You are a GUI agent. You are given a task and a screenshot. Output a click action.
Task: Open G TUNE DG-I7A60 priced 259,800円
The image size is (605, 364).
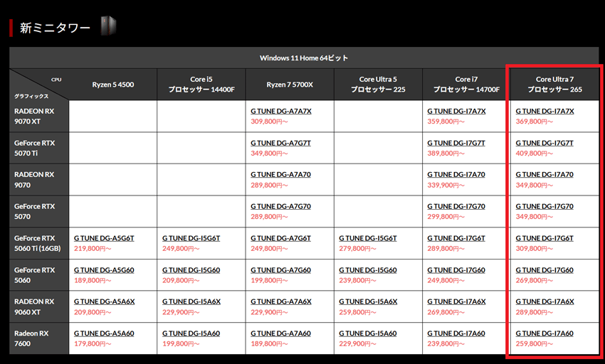[544, 333]
